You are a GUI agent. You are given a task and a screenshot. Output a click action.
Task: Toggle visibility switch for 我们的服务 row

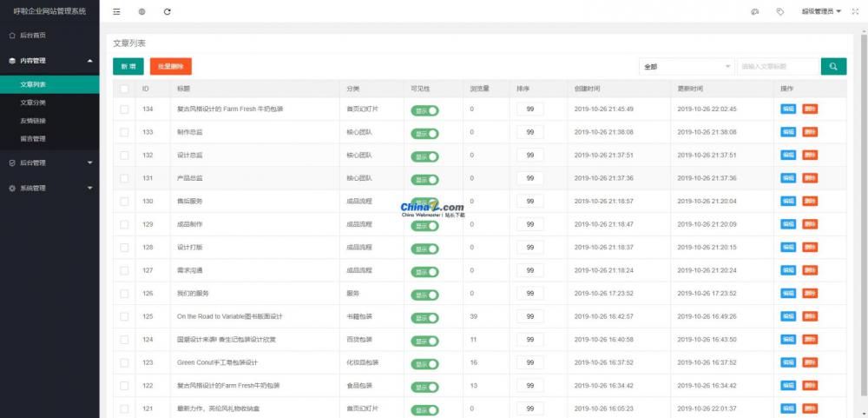pos(424,295)
